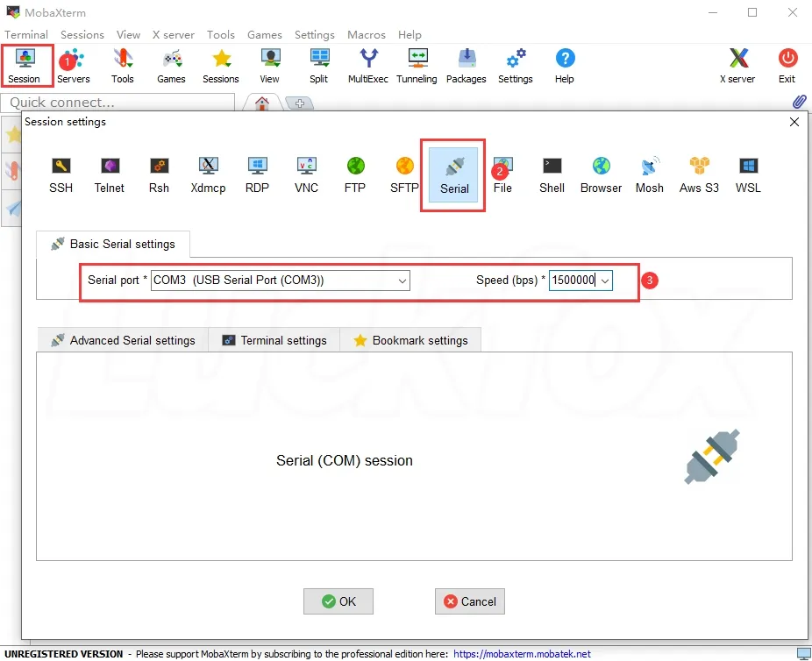Screen dimensions: 812x661
Task: Open the mobaxterm.mobatek.net link
Action: coord(522,654)
